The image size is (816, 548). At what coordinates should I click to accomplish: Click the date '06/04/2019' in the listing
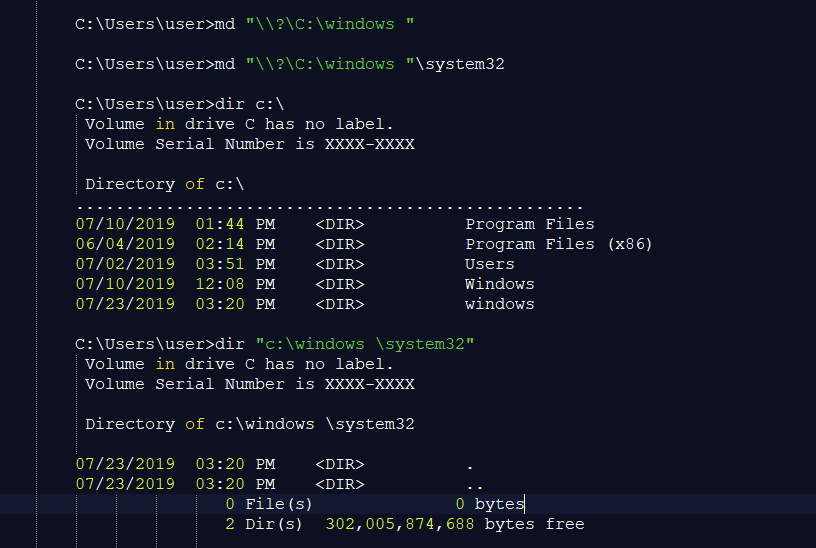125,244
